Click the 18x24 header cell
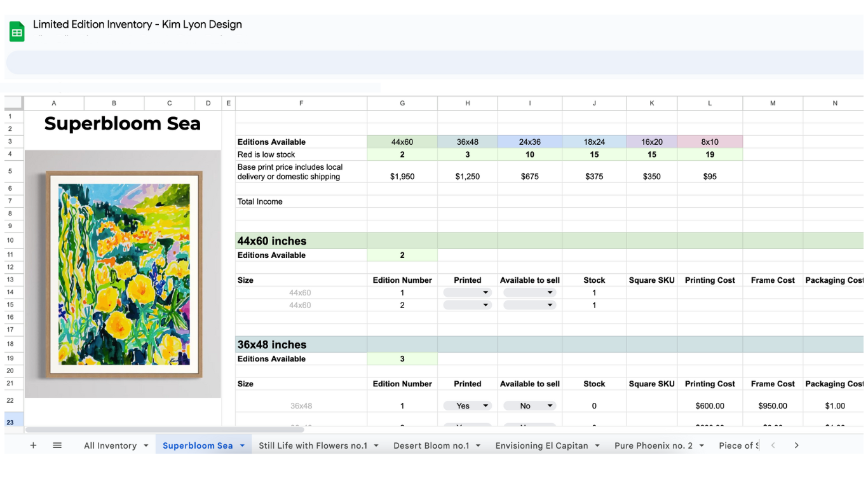 594,142
